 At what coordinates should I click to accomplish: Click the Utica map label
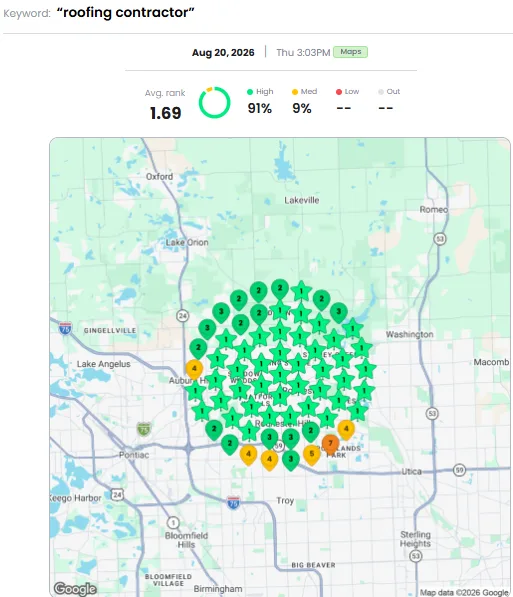(412, 471)
